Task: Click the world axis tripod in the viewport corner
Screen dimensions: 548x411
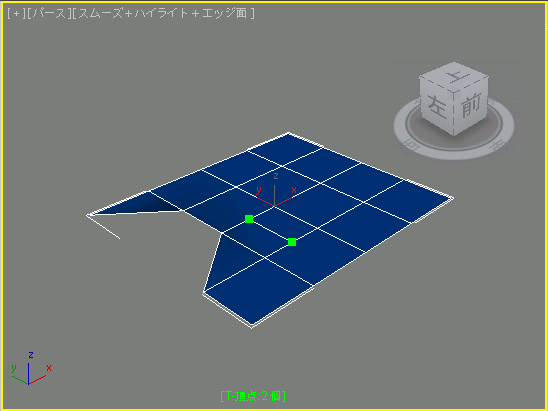Action: click(31, 369)
